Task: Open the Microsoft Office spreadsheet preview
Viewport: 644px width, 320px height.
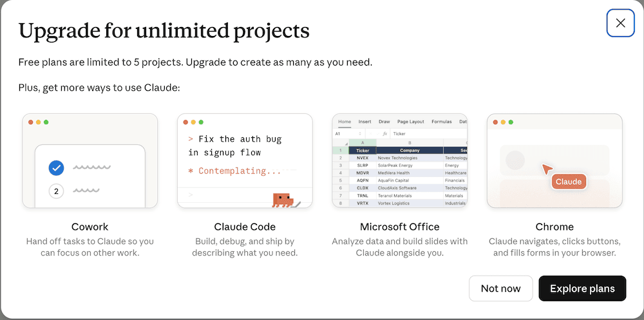Action: click(x=400, y=160)
